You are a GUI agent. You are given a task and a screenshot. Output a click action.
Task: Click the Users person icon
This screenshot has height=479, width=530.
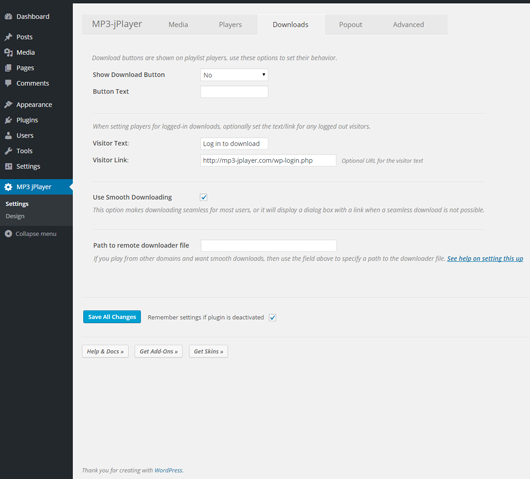click(8, 136)
